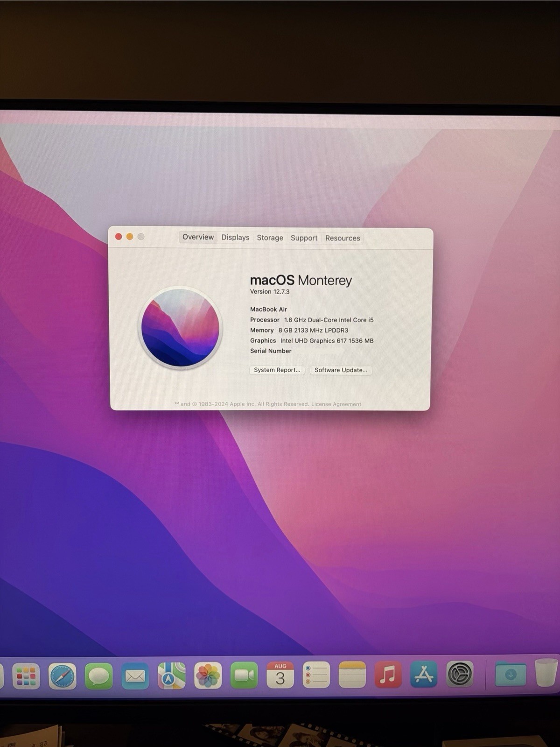The width and height of the screenshot is (560, 747).
Task: Launch the Music app from the Dock
Action: pyautogui.click(x=388, y=675)
